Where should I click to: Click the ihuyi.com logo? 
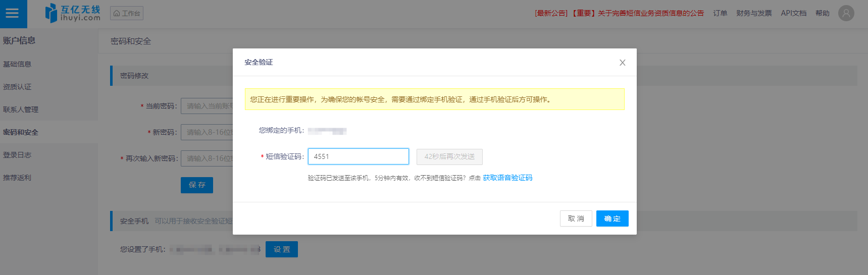click(x=73, y=13)
